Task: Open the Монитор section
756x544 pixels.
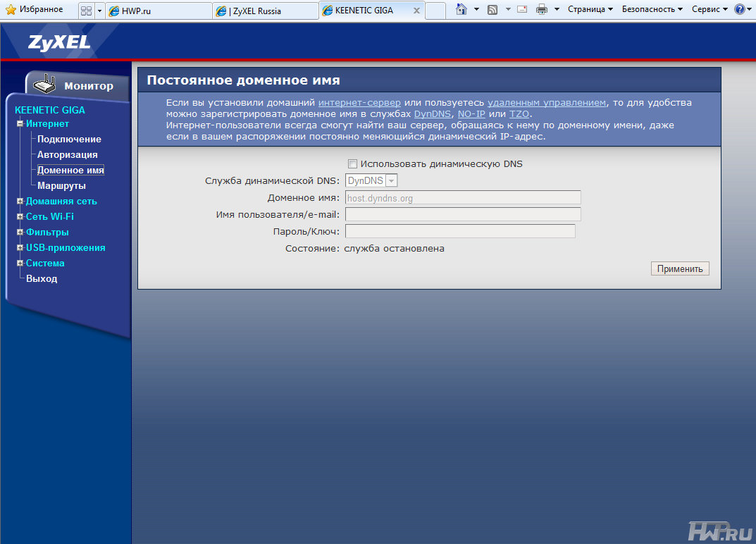Action: [x=89, y=86]
